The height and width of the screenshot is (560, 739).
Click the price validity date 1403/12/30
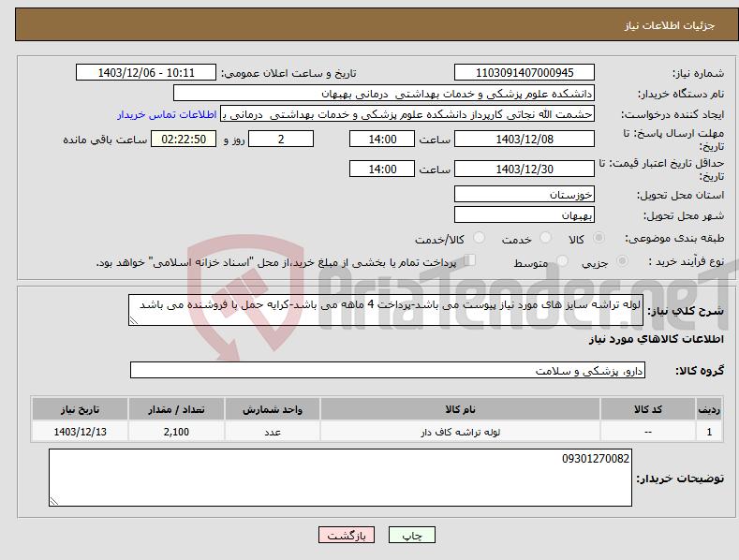[x=525, y=169]
